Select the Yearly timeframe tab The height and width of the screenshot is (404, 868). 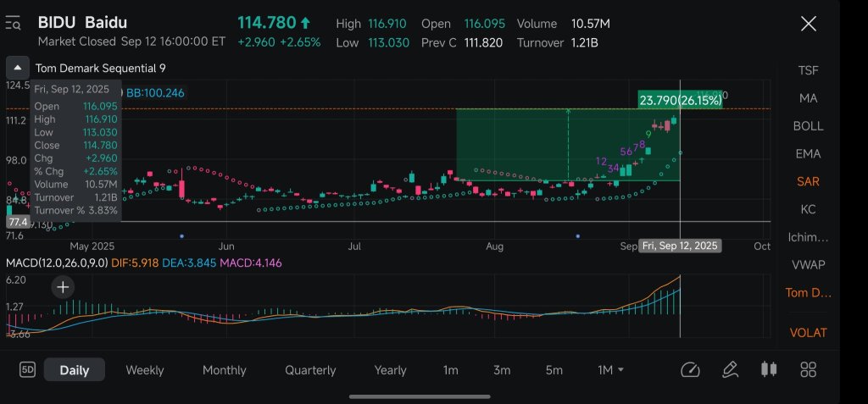point(390,370)
